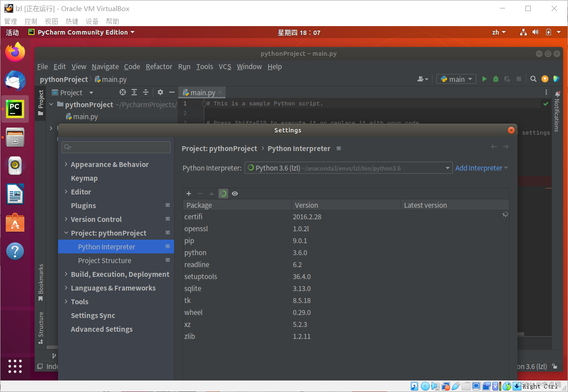
Task: Select main.py in the Project tree
Action: pos(82,116)
